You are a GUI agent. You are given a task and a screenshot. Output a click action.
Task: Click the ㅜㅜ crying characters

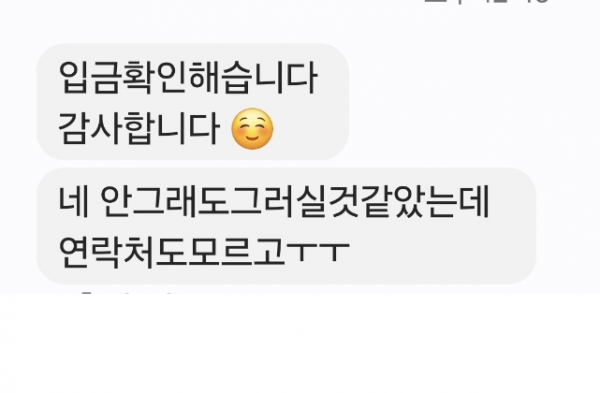point(318,252)
